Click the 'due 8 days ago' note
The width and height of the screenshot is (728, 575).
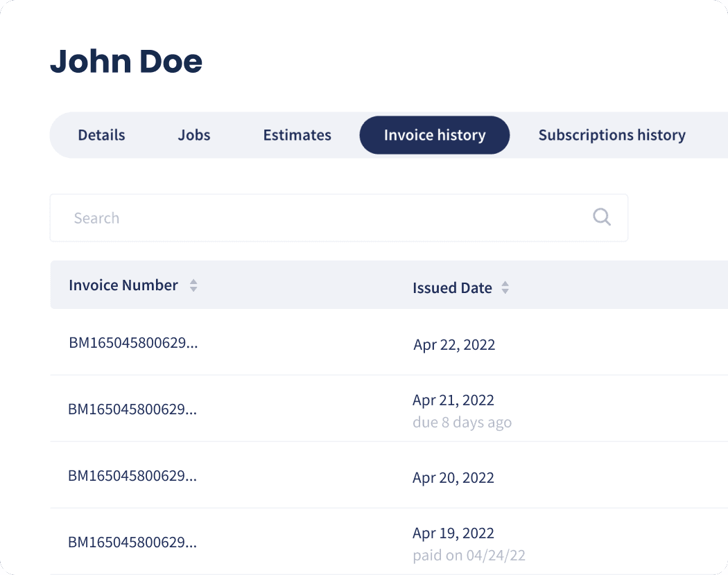pos(462,423)
